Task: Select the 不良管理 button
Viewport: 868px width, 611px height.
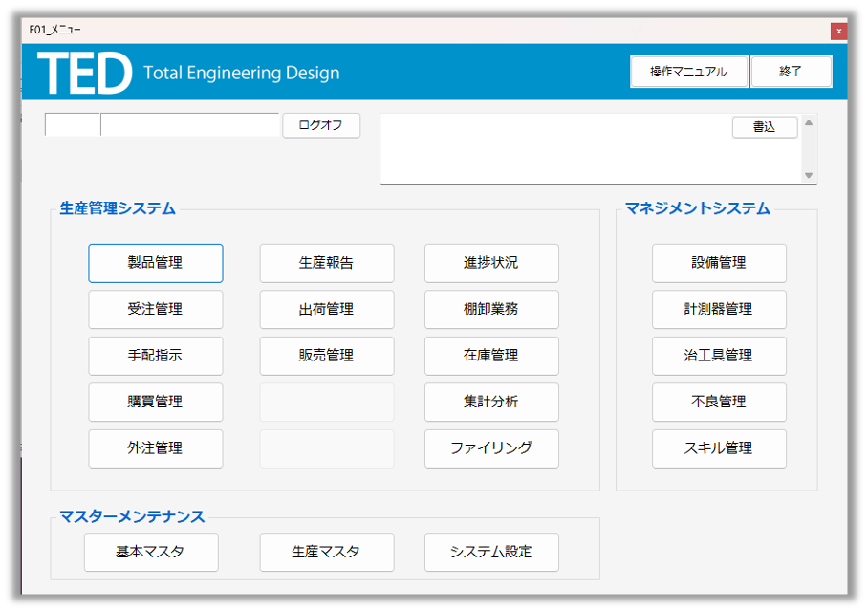Action: pyautogui.click(x=719, y=402)
